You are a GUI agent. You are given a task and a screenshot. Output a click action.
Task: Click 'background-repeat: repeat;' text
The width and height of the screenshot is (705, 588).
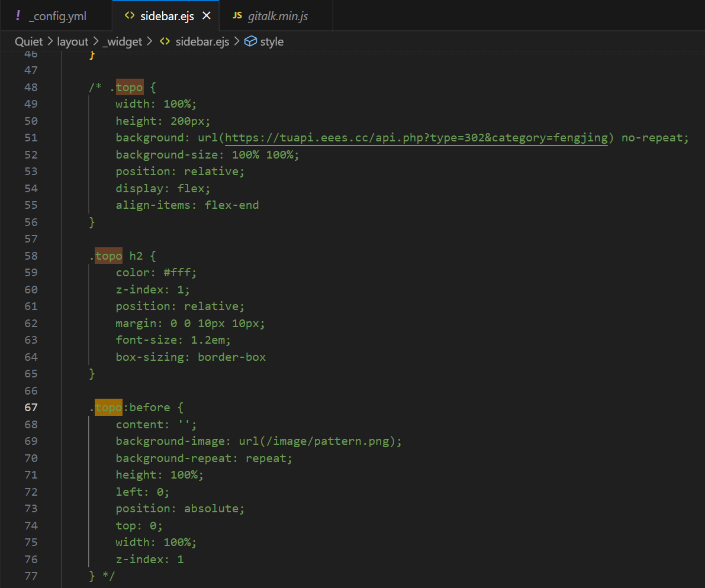point(204,458)
